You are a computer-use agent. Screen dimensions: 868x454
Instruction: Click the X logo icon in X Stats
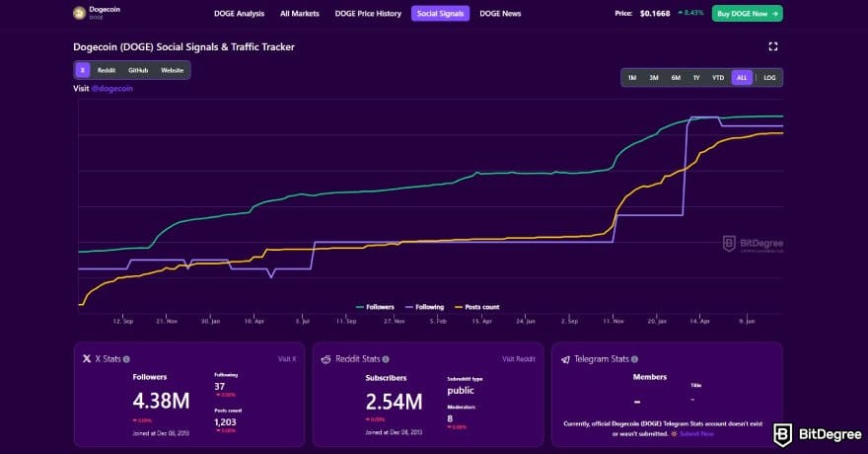pos(87,359)
